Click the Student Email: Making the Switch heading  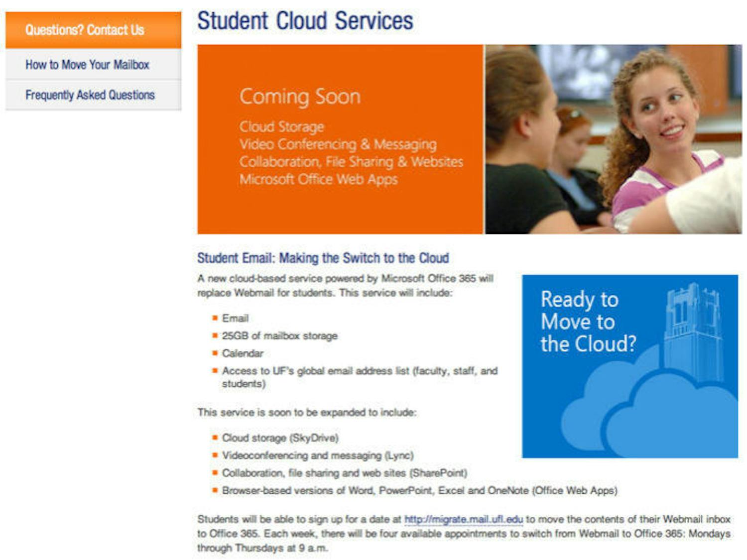(x=323, y=258)
